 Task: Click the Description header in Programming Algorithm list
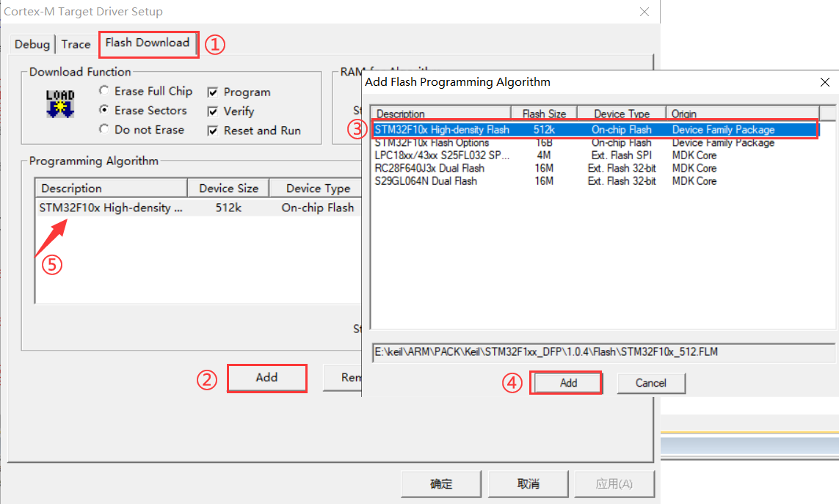click(112, 189)
